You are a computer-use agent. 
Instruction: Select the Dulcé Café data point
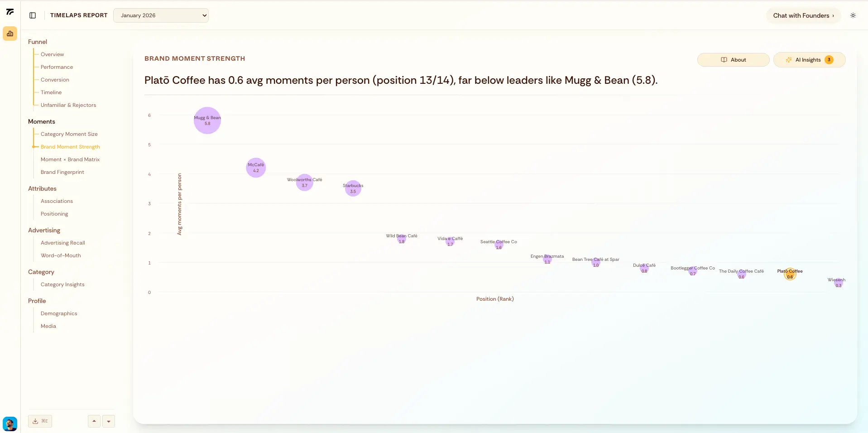pos(644,268)
